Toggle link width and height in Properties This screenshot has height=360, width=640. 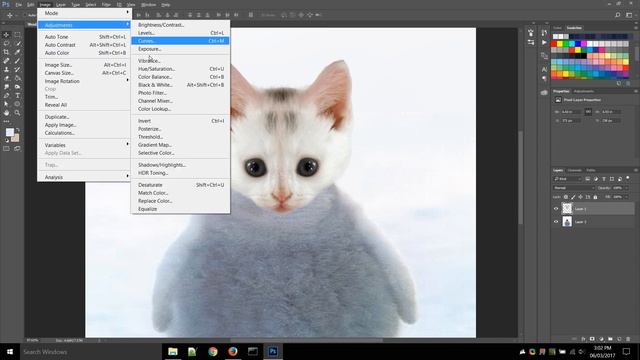[588, 112]
